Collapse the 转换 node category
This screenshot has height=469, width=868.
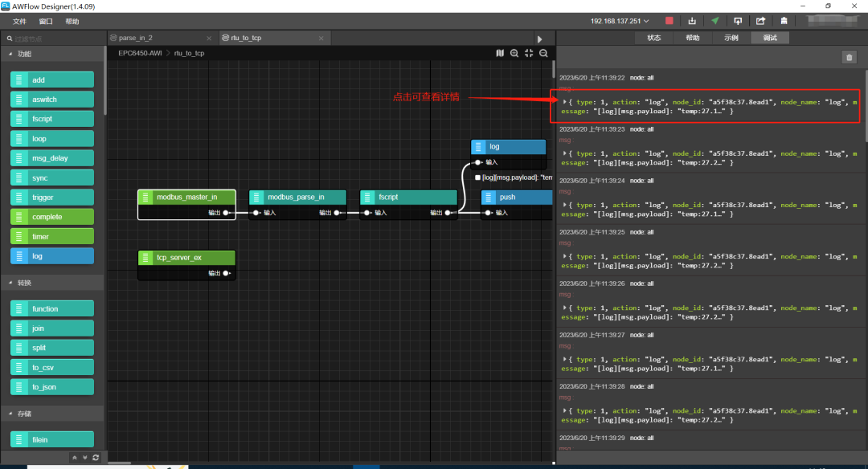click(10, 283)
